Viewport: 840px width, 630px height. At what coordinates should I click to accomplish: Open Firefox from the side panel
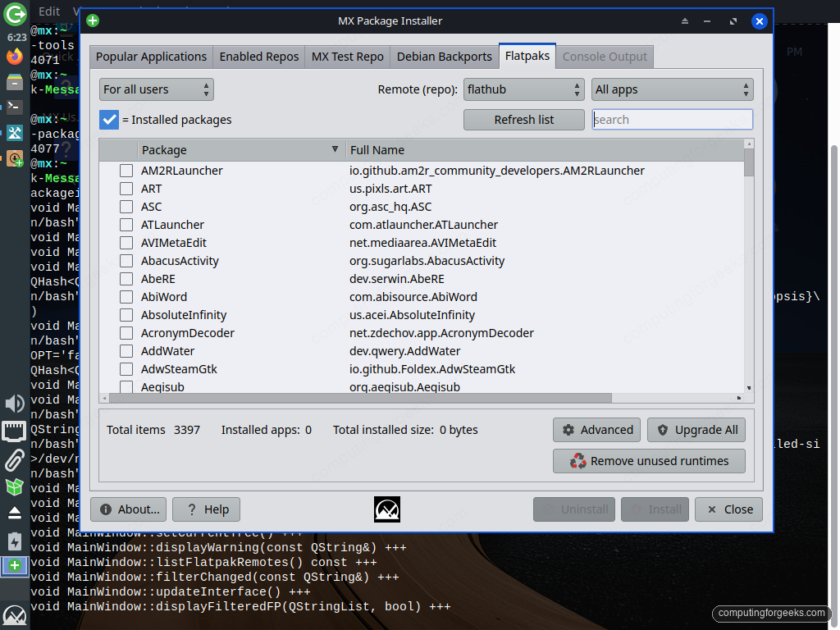point(15,57)
